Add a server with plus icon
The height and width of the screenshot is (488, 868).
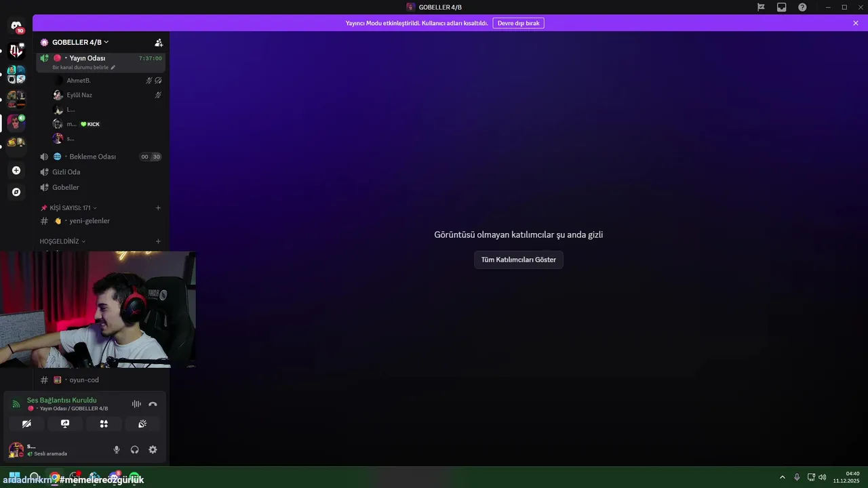(16, 170)
